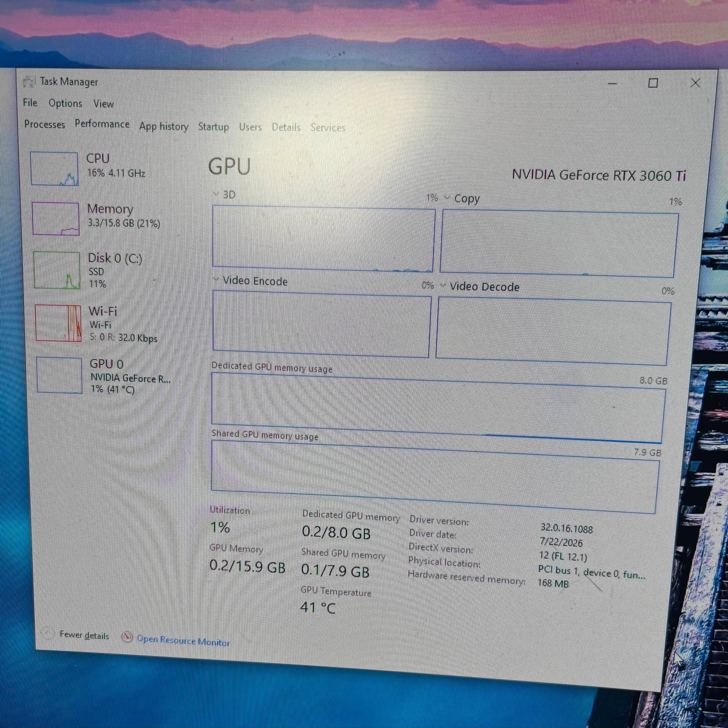Click the GPU Temperature value 41 °C

click(x=318, y=608)
